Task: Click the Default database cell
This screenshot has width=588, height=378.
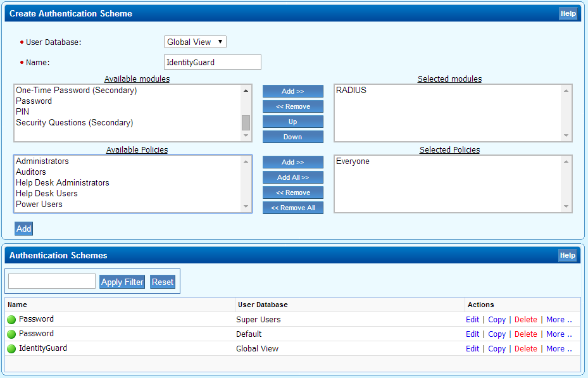Action: 249,334
